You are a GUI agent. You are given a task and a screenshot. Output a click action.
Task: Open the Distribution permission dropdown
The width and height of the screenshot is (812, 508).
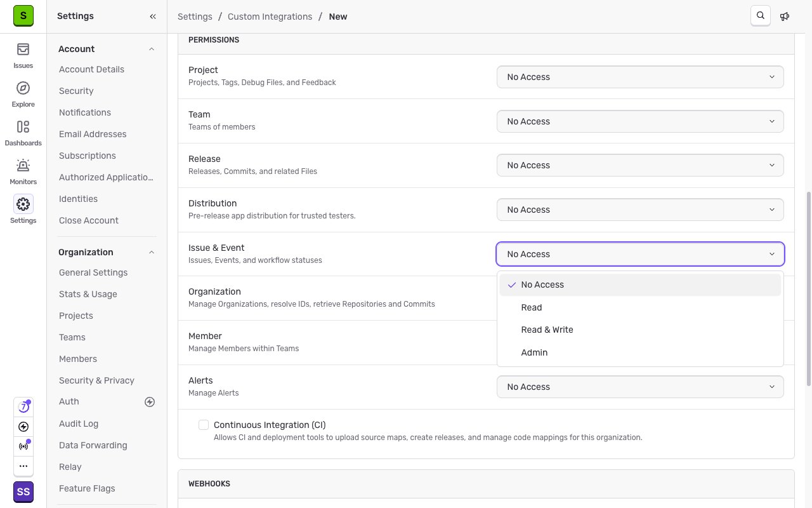click(x=640, y=210)
